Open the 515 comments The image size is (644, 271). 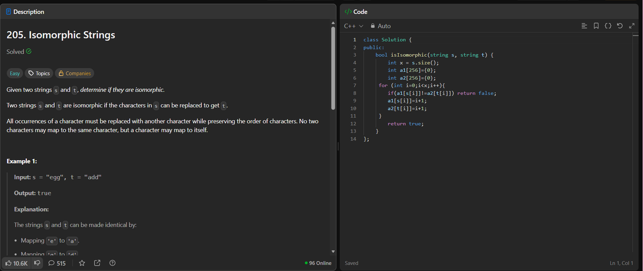tap(57, 263)
